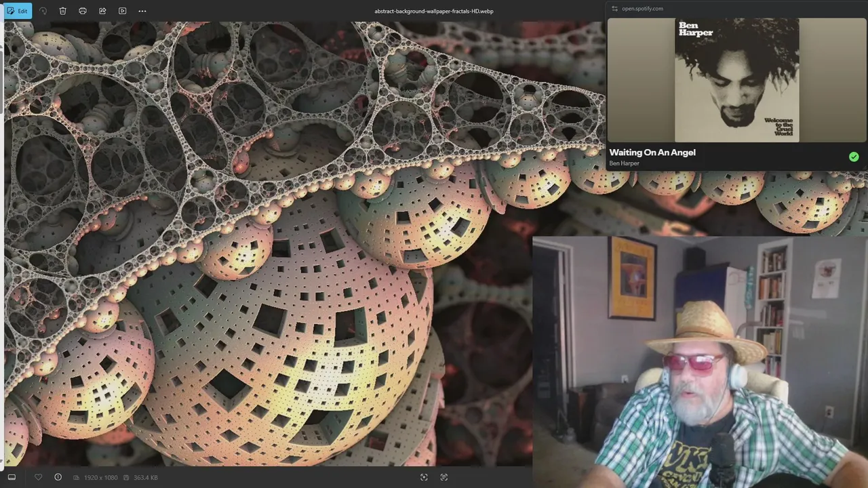The image size is (868, 488).
Task: Rotate the image using the rotate icon
Action: tap(43, 11)
